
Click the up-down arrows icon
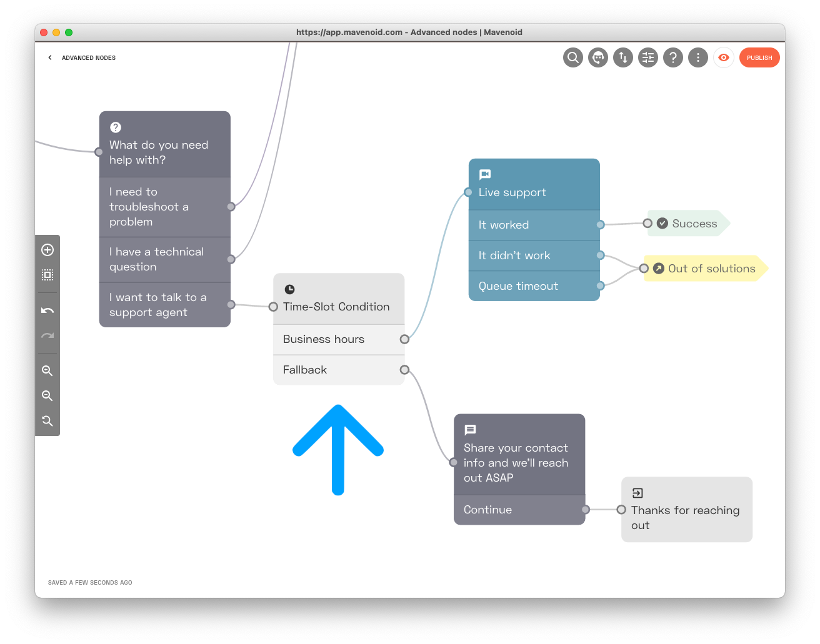coord(623,58)
